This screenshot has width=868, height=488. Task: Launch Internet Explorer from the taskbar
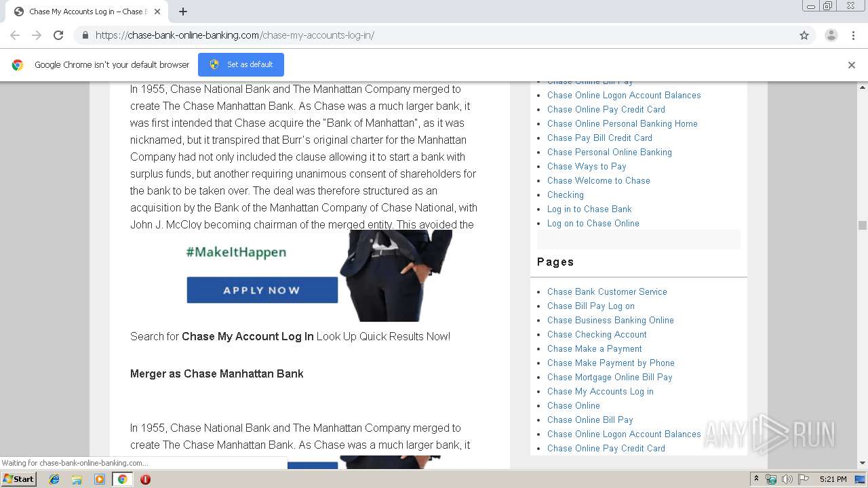point(54,479)
